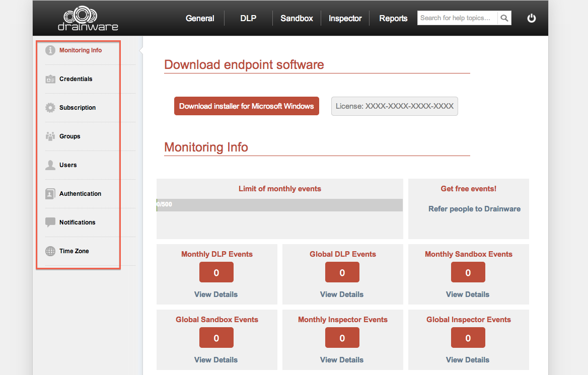The height and width of the screenshot is (375, 588).
Task: Open the Authentication icon in sidebar
Action: (x=50, y=193)
